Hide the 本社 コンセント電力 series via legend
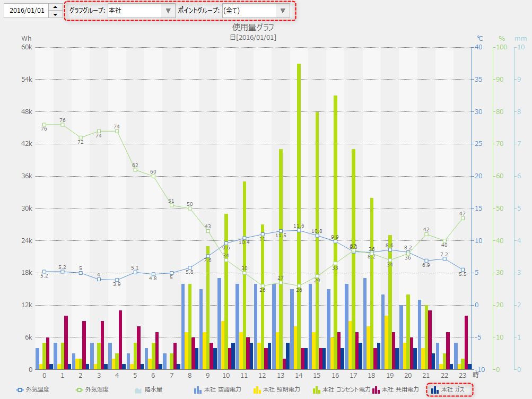Image resolution: width=532 pixels, height=399 pixels. tap(317, 389)
